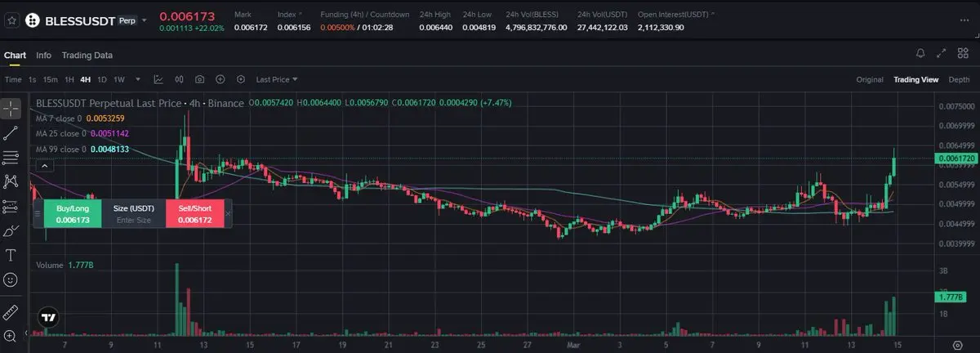Click the 0.0075000 price axis label
Image resolution: width=980 pixels, height=353 pixels.
tap(955, 106)
